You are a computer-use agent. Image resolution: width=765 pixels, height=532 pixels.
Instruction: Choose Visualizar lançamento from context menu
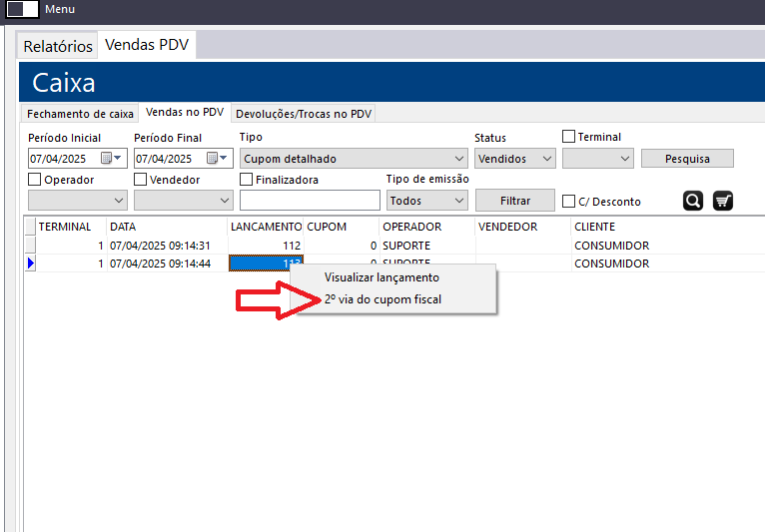(382, 277)
